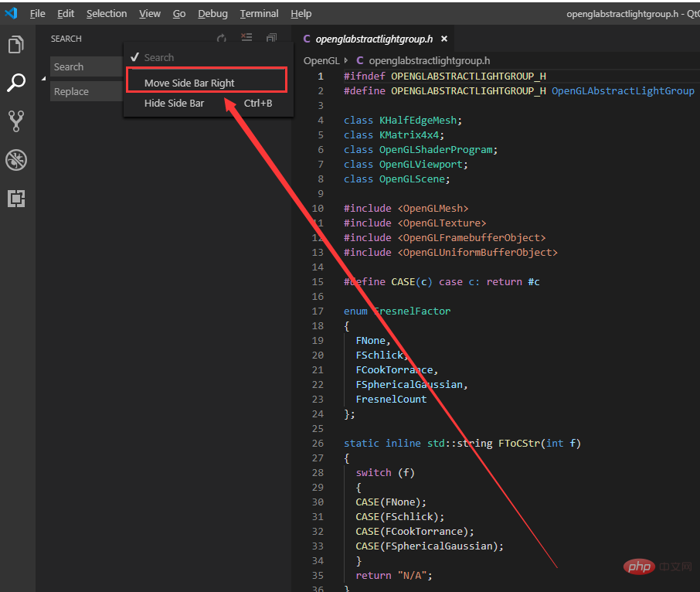Viewport: 700px width, 592px height.
Task: Click the OpenGL breadcrumb folder
Action: click(x=321, y=61)
